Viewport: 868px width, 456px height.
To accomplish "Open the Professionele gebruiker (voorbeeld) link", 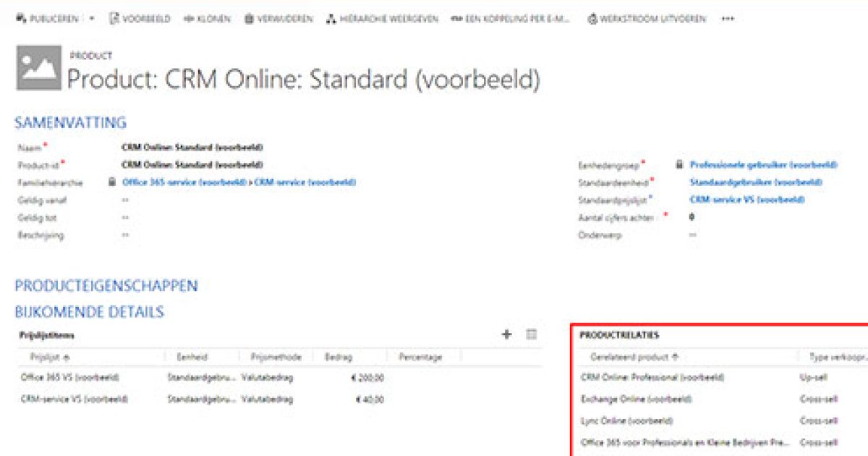I will click(763, 165).
